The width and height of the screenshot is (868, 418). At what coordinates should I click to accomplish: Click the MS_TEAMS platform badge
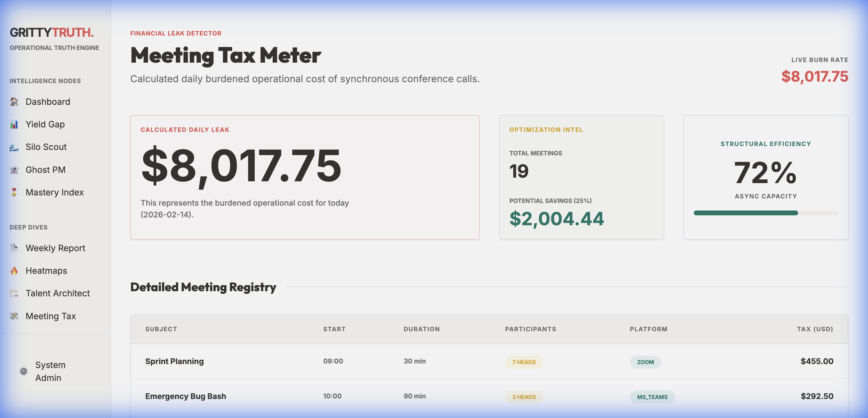click(652, 397)
